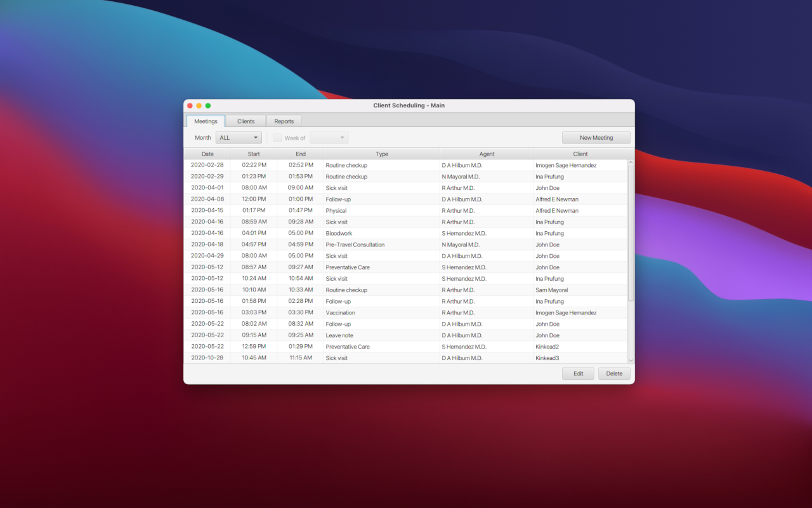Viewport: 812px width, 508px height.
Task: Switch to the Clients tab
Action: tap(246, 121)
